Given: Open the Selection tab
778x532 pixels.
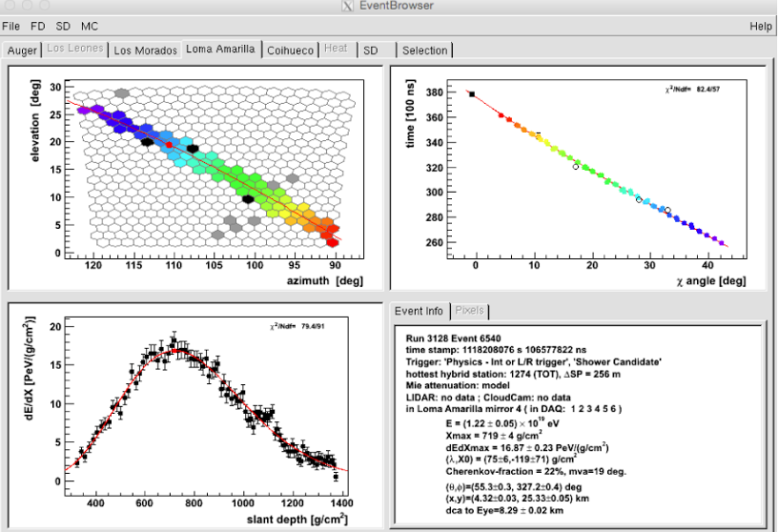Looking at the screenshot, I should tap(424, 50).
